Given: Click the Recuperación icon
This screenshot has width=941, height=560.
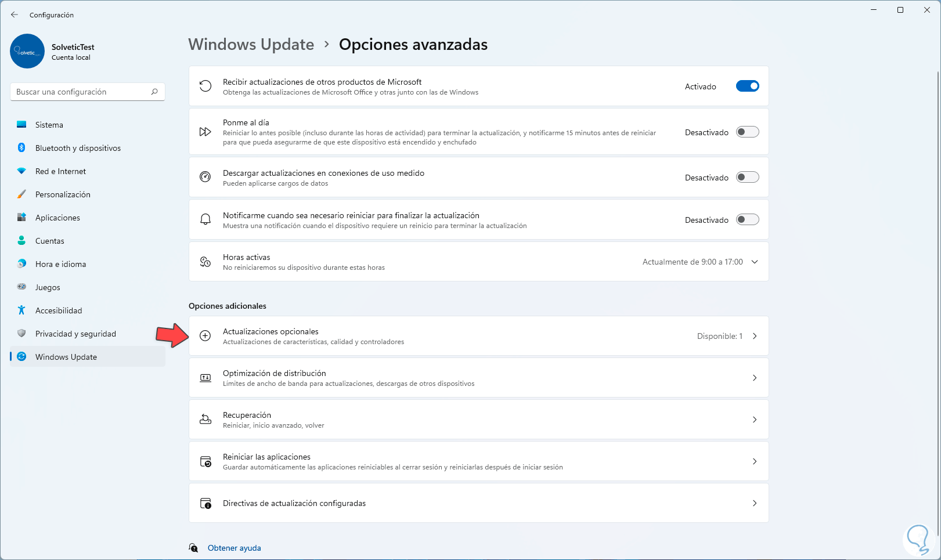Looking at the screenshot, I should point(205,420).
